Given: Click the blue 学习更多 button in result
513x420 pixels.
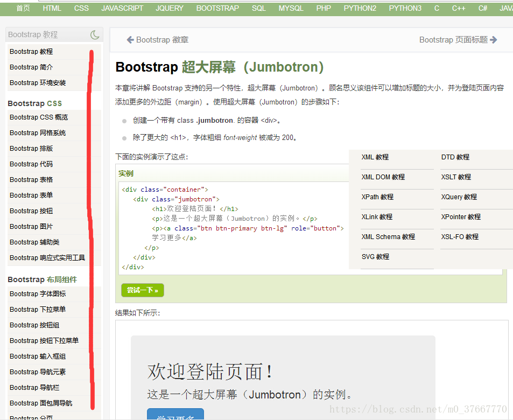Looking at the screenshot, I should pyautogui.click(x=175, y=414).
